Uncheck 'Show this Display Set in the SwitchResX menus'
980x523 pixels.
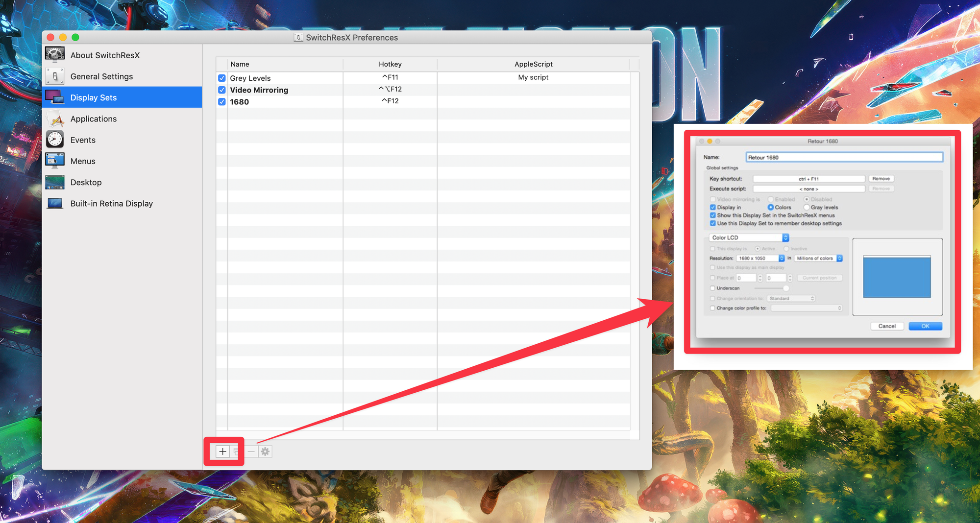pyautogui.click(x=713, y=215)
